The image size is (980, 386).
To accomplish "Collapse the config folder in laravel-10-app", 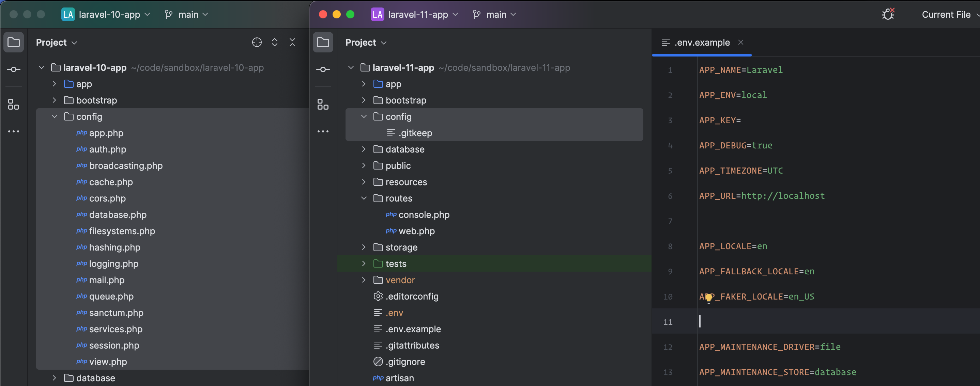I will 55,117.
